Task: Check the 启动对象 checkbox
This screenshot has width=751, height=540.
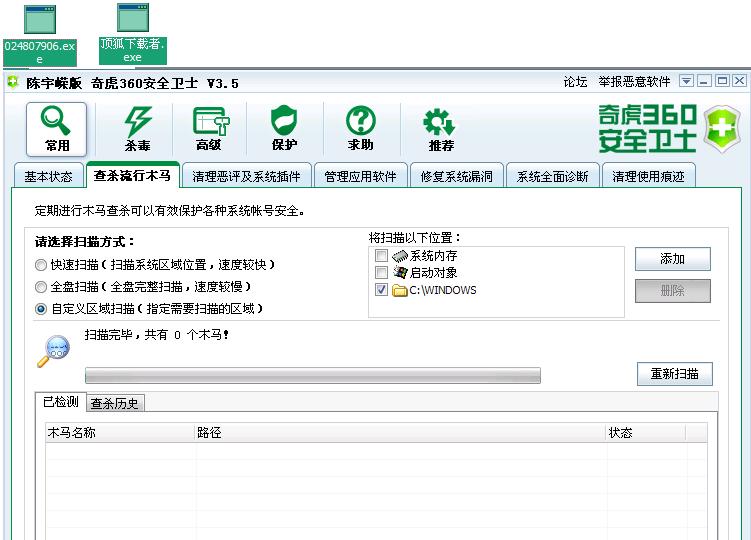Action: tap(381, 273)
